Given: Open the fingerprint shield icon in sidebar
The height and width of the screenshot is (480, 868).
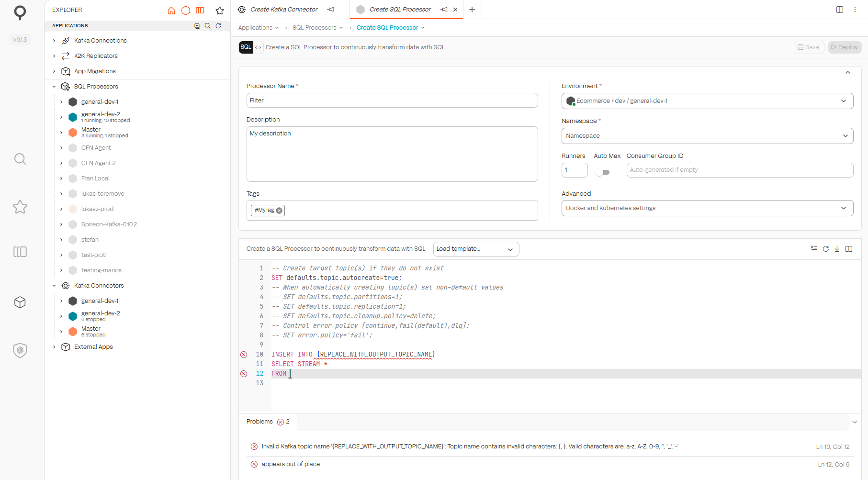Looking at the screenshot, I should (20, 350).
